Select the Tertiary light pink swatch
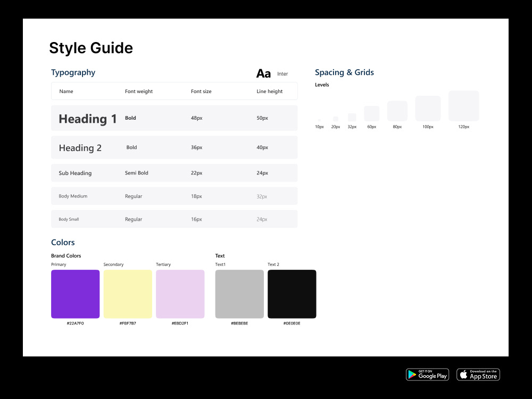532x399 pixels. click(180, 294)
